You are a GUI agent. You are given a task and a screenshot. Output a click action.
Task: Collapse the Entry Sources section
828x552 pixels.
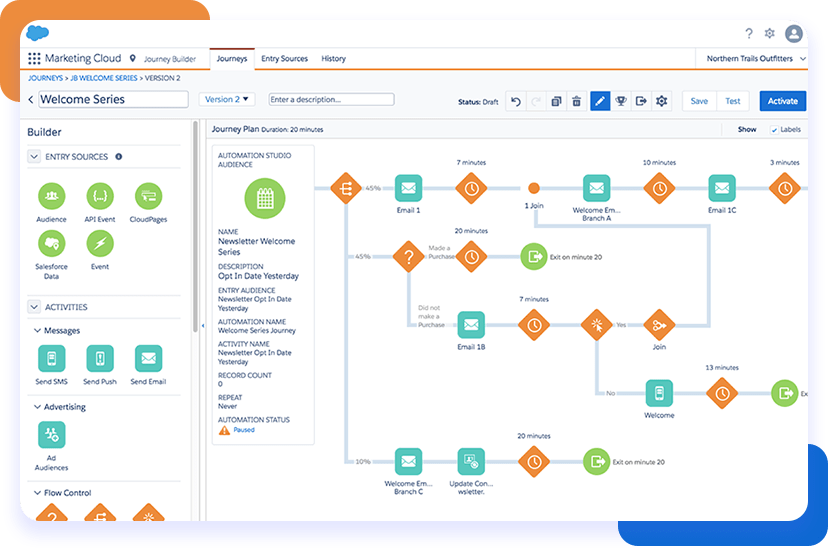(x=34, y=156)
